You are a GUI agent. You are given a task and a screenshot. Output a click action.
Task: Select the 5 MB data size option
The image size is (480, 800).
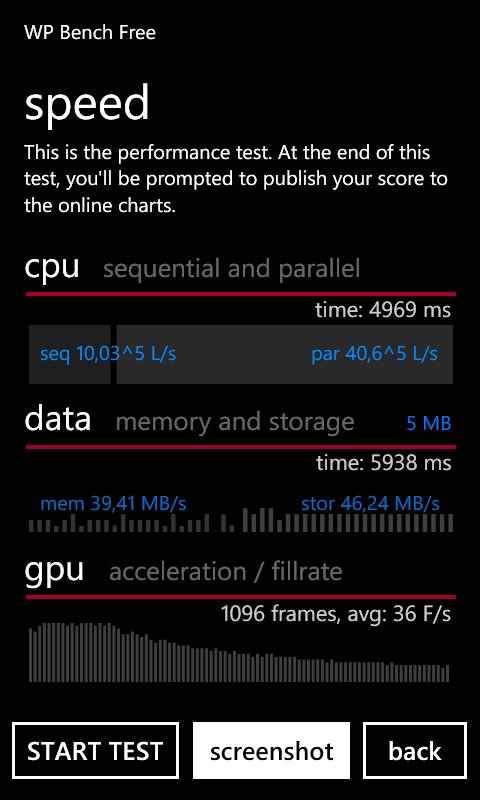click(x=428, y=423)
